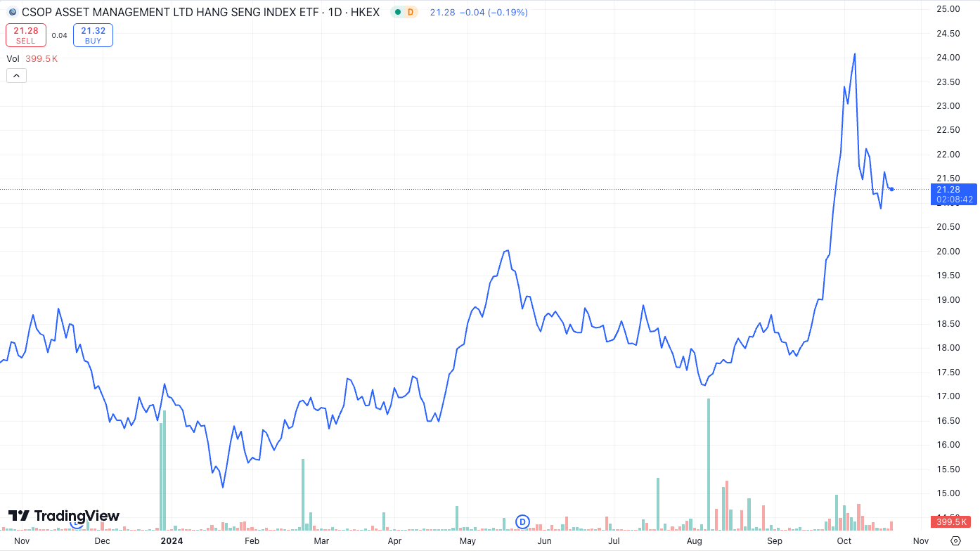Click the 17.50 price axis label

[x=948, y=372]
